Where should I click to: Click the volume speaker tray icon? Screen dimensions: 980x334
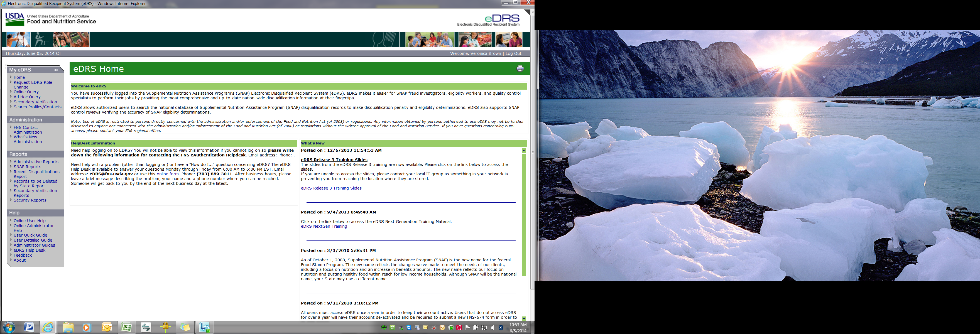click(493, 328)
